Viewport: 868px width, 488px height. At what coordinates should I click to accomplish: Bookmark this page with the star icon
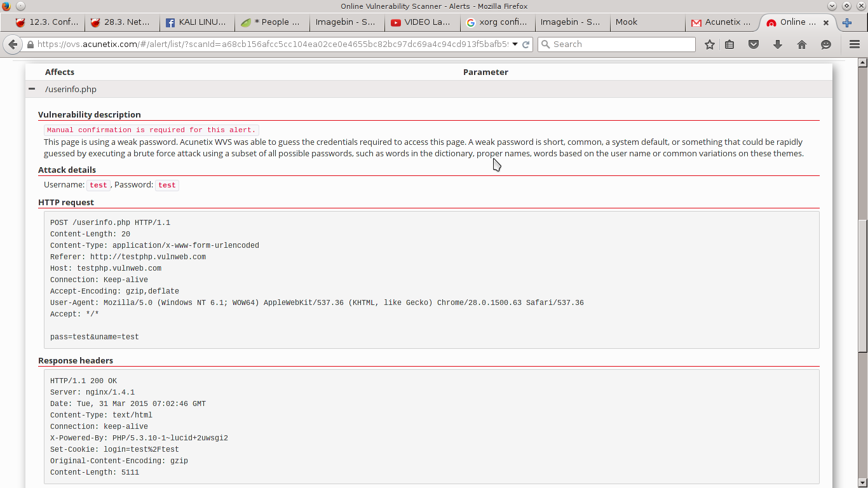710,44
